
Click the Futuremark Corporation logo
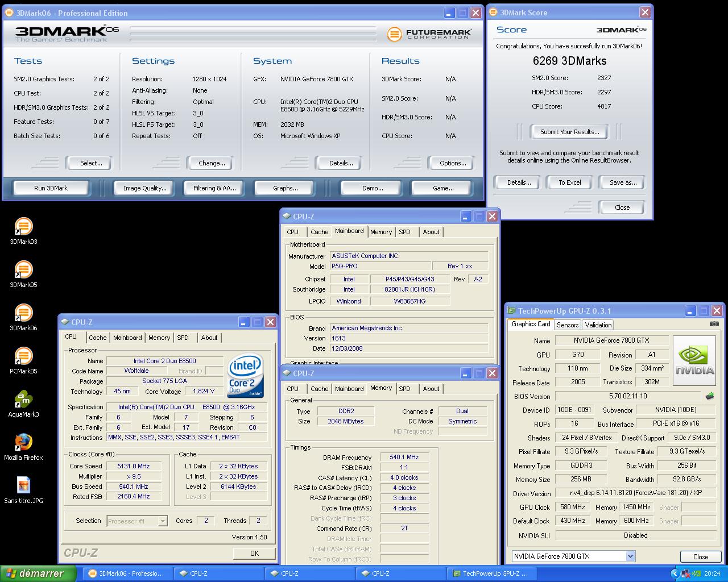(429, 34)
